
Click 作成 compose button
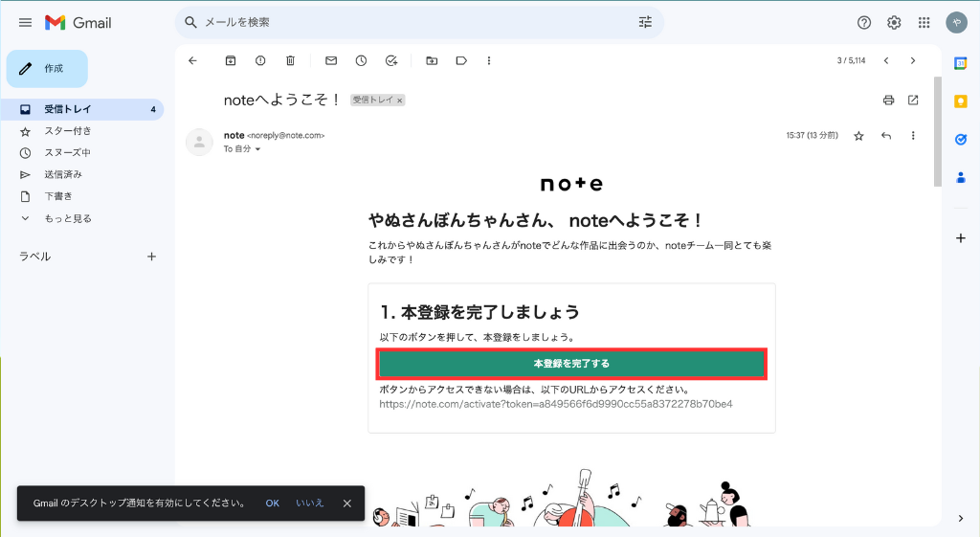coord(47,69)
